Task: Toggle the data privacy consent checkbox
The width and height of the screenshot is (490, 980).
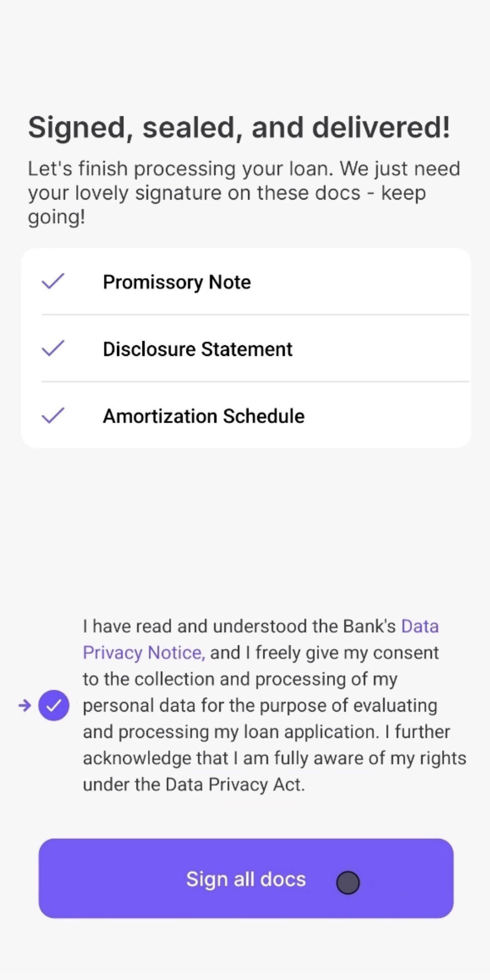Action: (x=54, y=705)
